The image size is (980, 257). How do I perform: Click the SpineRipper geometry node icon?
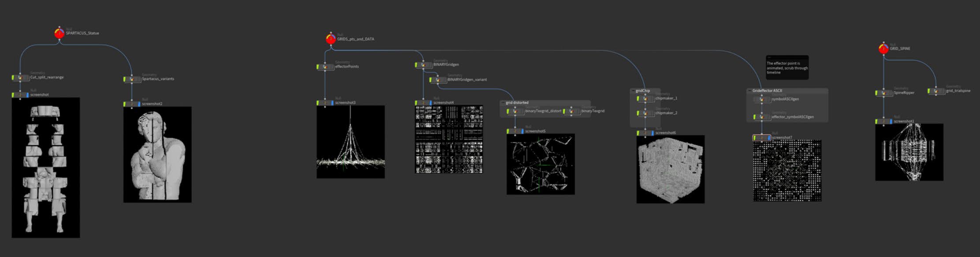tap(884, 93)
